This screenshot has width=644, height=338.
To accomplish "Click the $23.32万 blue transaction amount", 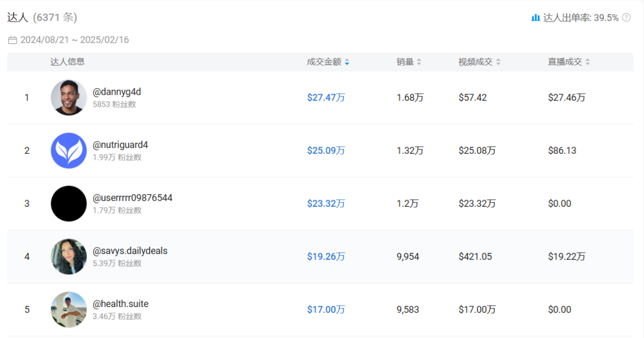I will click(326, 203).
